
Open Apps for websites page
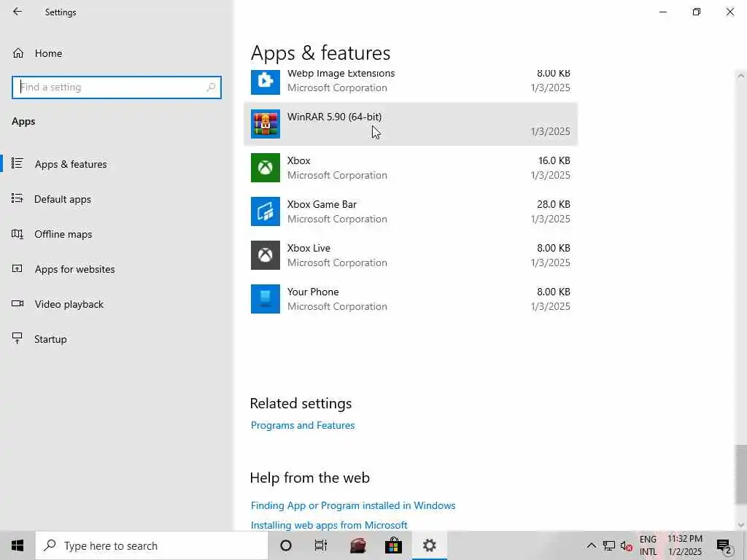pos(74,269)
